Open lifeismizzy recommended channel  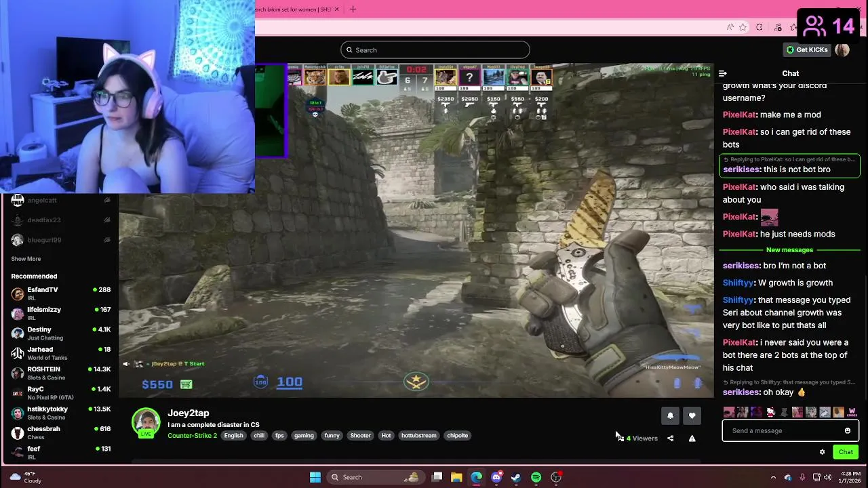click(61, 313)
